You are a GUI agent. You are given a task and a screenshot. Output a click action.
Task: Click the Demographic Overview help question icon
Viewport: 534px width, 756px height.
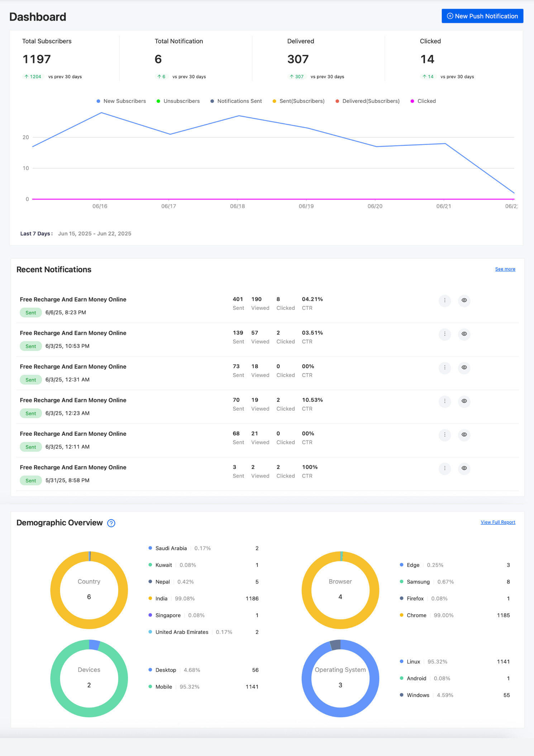pyautogui.click(x=111, y=523)
